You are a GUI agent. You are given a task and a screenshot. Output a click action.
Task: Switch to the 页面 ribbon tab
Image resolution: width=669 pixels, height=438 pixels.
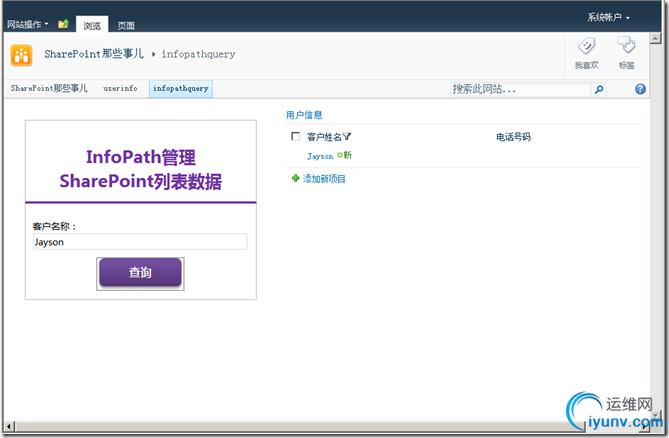point(126,26)
